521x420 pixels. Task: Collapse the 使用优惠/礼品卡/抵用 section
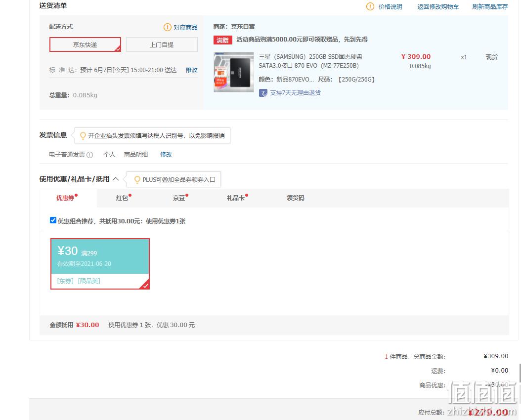pos(116,179)
